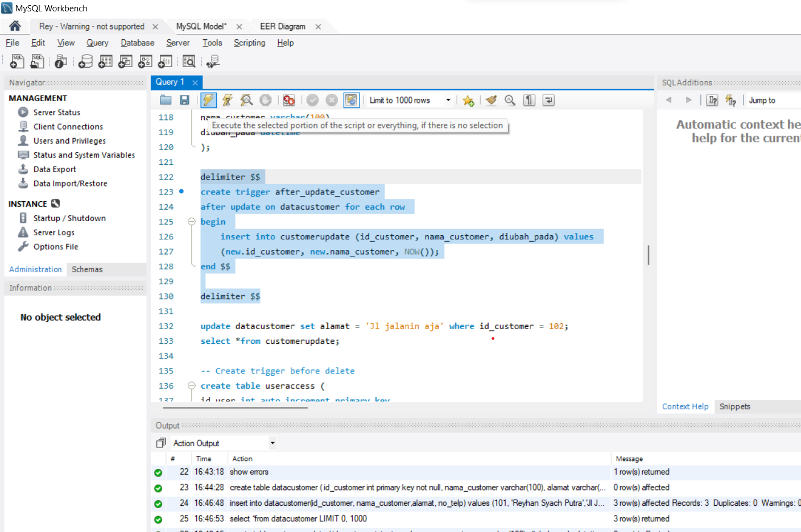Go forward in context help
Viewport: 801px width, 532px height.
click(688, 100)
